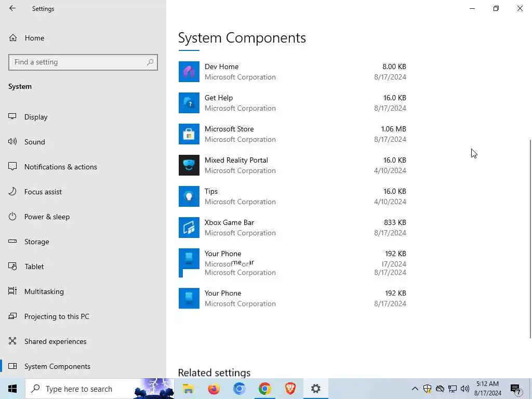Click the OneDrive cloud tray icon
The image size is (532, 399).
[440, 389]
